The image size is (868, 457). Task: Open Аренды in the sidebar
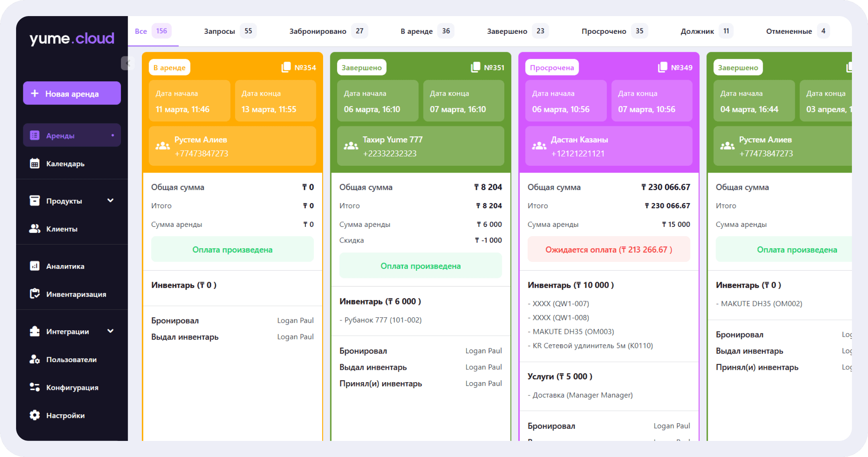[72, 136]
